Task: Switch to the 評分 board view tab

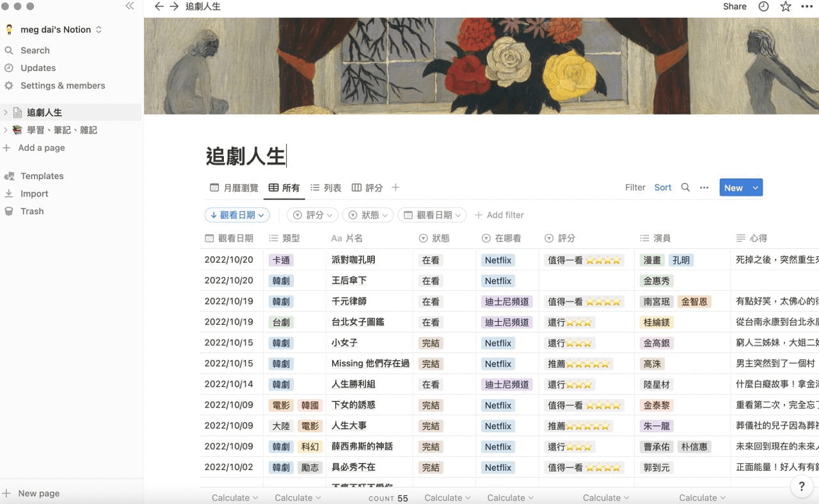Action: pyautogui.click(x=367, y=187)
